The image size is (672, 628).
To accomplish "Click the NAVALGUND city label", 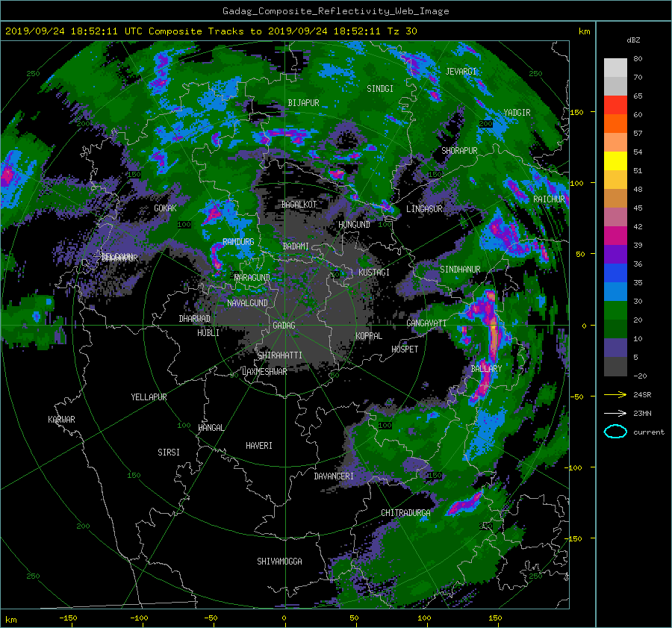I will (x=247, y=303).
